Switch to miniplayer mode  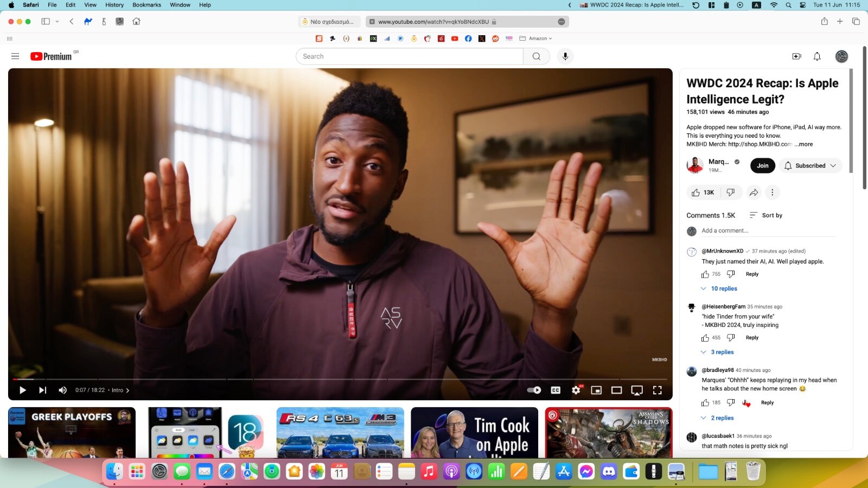[596, 390]
